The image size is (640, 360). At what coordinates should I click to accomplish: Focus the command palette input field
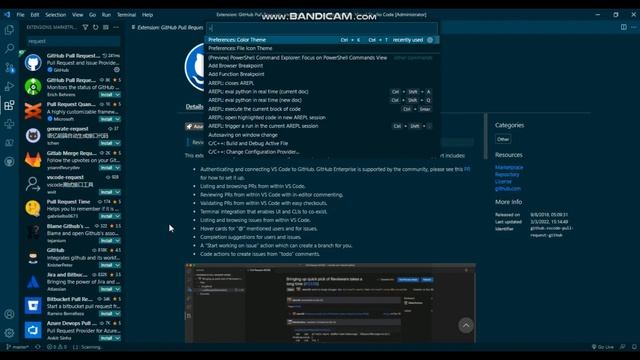(x=321, y=28)
